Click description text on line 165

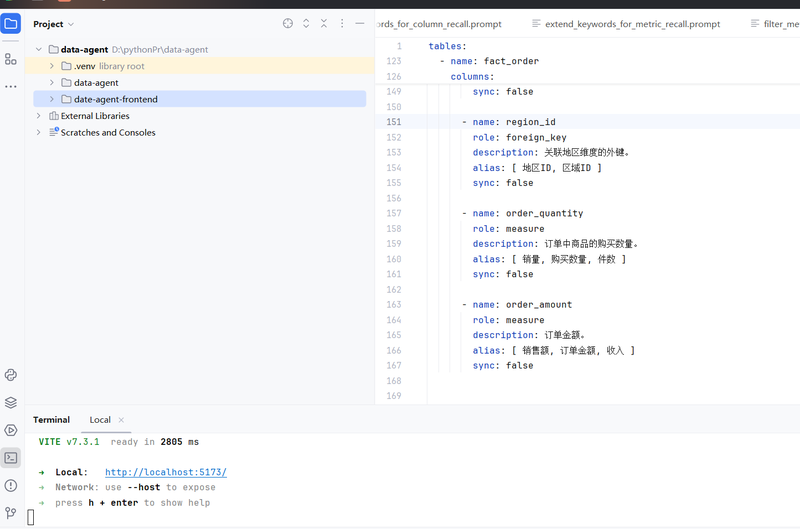tap(529, 335)
